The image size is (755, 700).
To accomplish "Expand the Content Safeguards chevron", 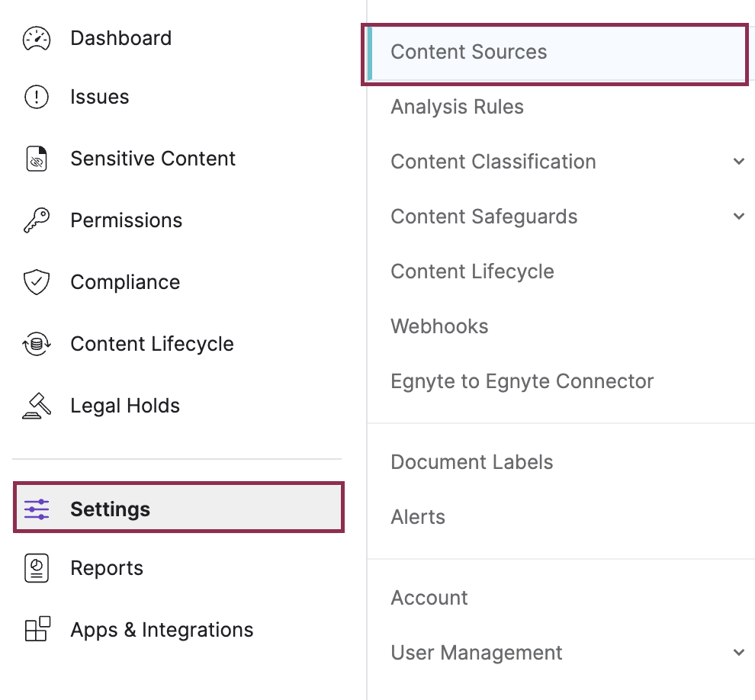I will point(738,217).
